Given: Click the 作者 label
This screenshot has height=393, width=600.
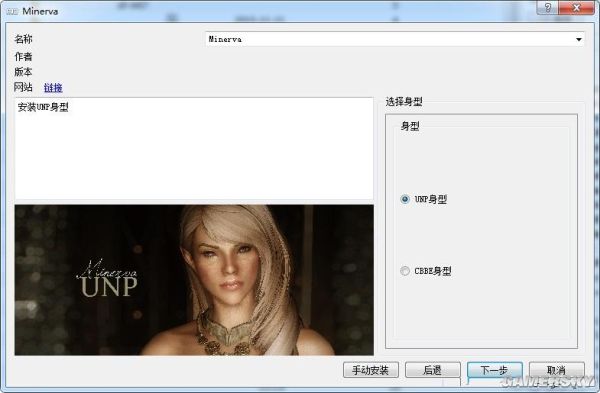Looking at the screenshot, I should (23, 57).
